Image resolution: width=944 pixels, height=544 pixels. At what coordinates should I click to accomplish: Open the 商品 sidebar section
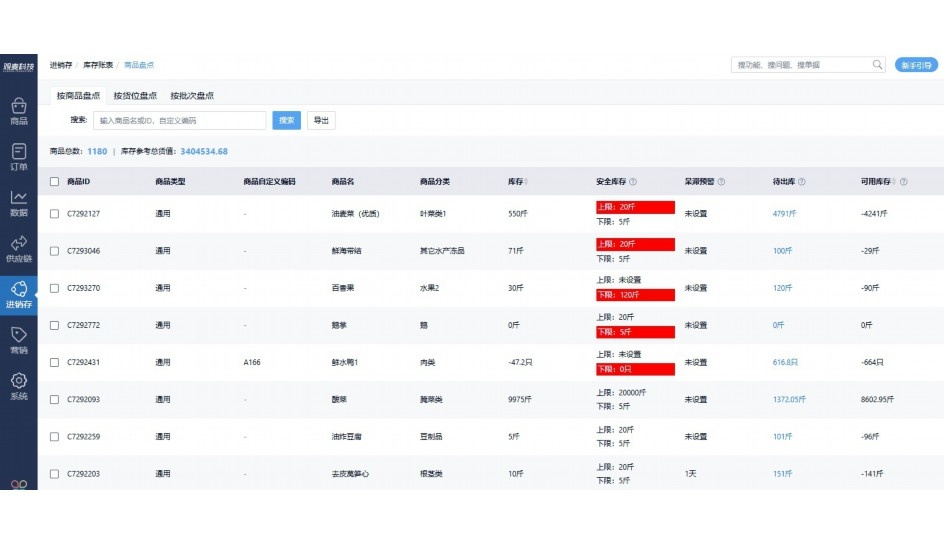(x=18, y=110)
